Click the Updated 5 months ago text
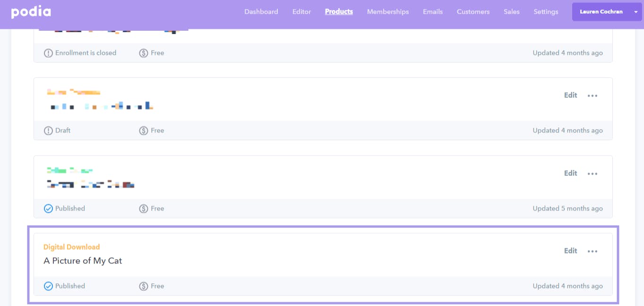644x306 pixels. click(x=568, y=209)
